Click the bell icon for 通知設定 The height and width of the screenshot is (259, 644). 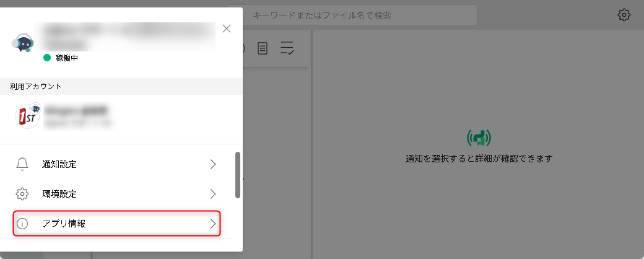tap(22, 164)
